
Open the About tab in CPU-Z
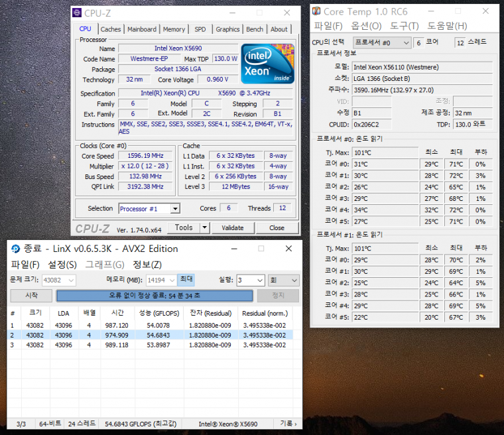click(x=279, y=29)
